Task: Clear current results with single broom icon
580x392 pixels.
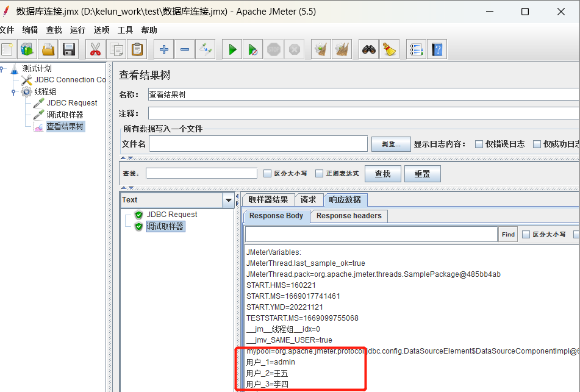Action: [x=321, y=49]
